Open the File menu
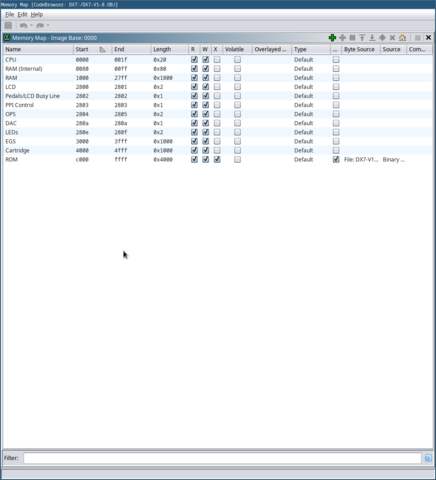Viewport: 436px width, 480px height. 10,15
